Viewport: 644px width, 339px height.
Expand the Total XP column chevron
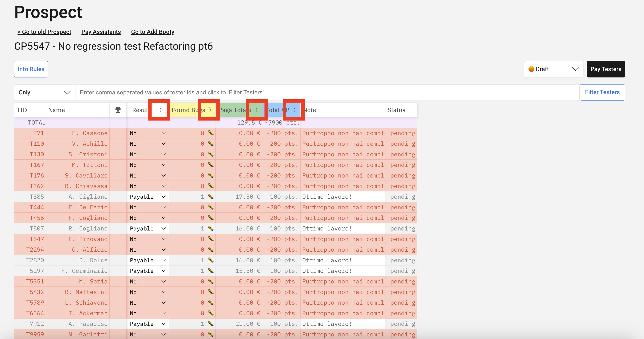tap(294, 110)
